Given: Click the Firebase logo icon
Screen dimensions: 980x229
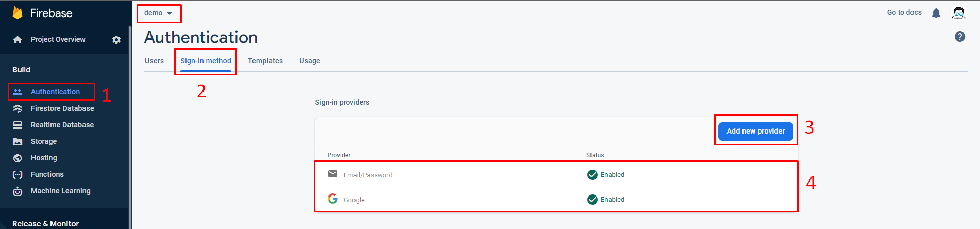Looking at the screenshot, I should [x=18, y=12].
